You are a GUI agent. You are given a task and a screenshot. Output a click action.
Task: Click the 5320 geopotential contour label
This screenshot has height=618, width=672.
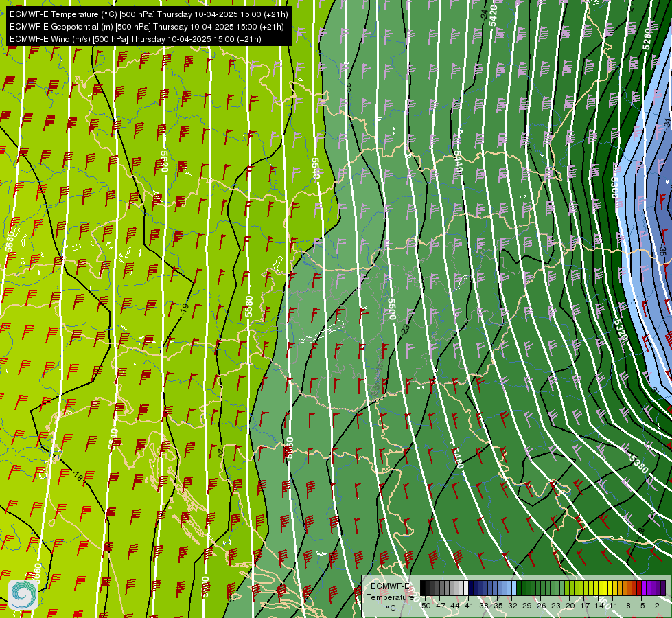[621, 331]
